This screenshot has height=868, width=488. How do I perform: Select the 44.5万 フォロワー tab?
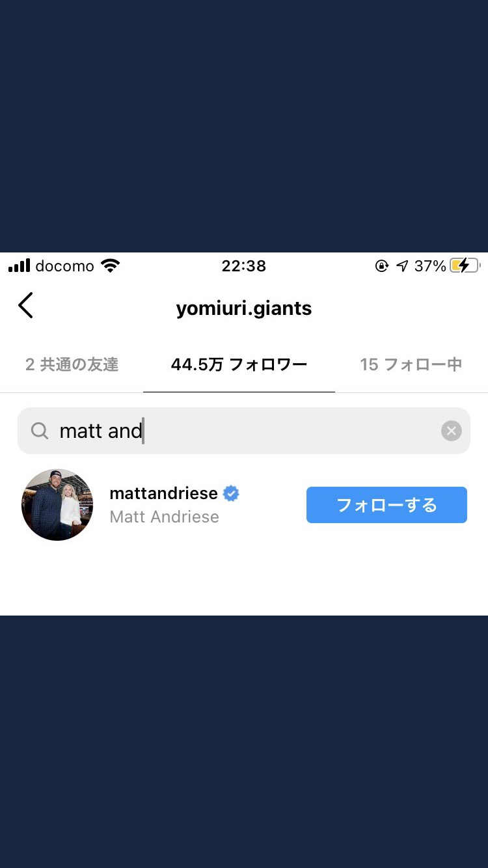(239, 364)
